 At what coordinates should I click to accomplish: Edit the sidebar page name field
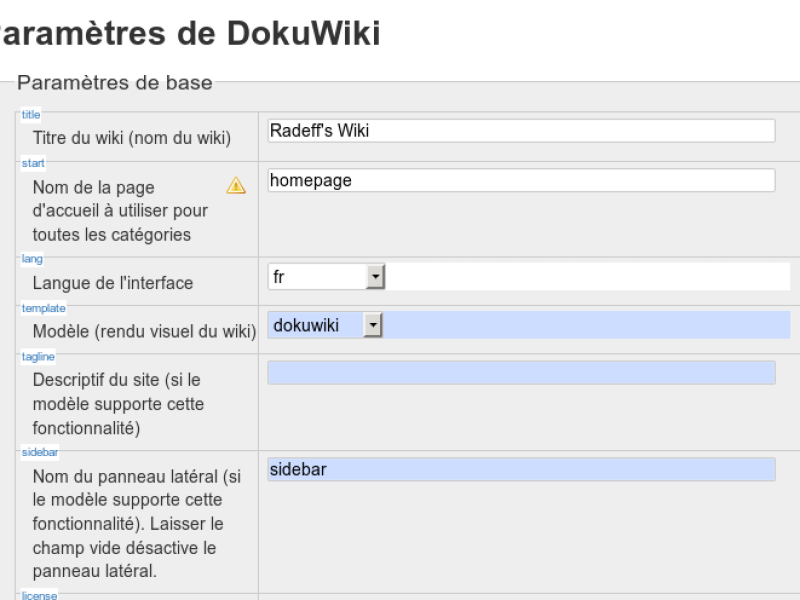521,469
